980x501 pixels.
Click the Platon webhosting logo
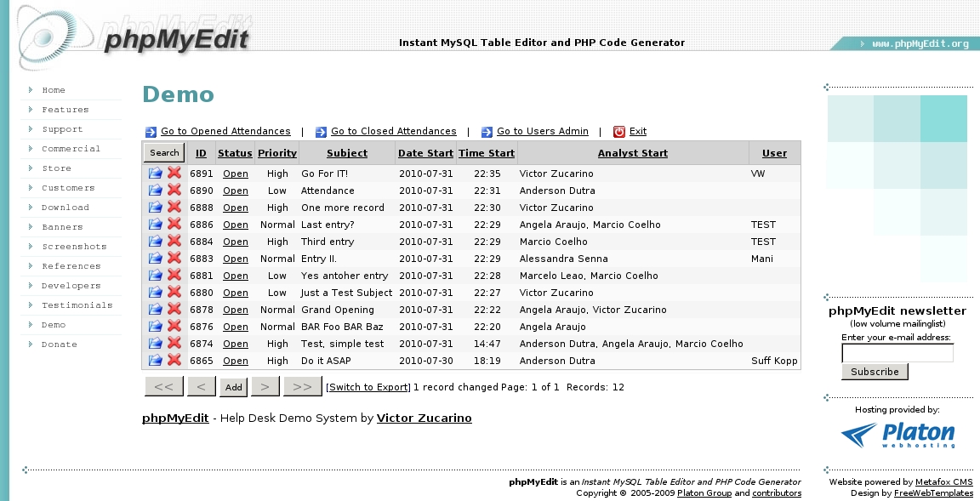pos(898,435)
